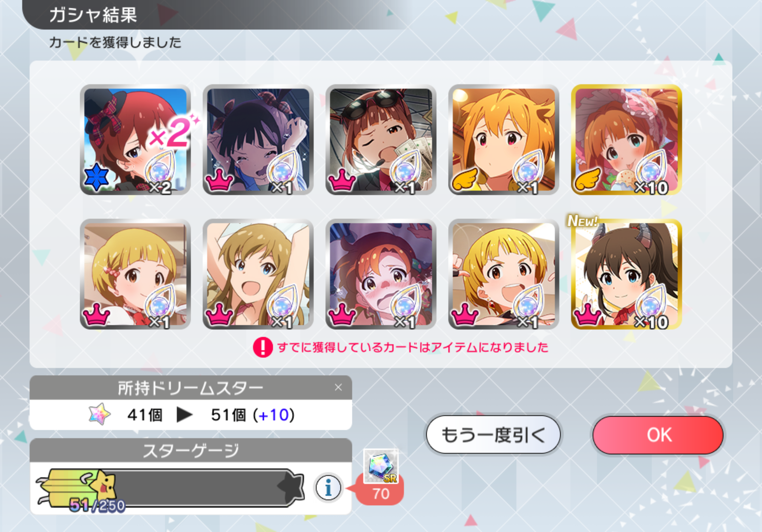Select the sunglasses girl holding money card

381,140
